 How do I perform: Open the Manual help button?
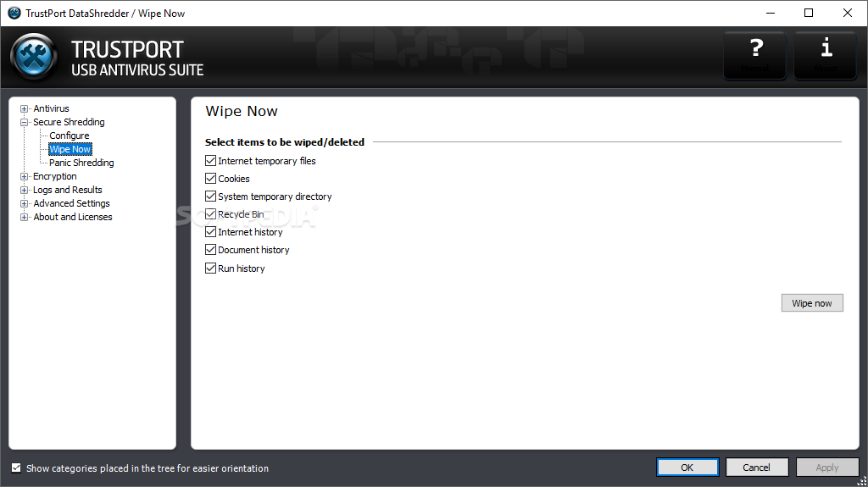(755, 55)
